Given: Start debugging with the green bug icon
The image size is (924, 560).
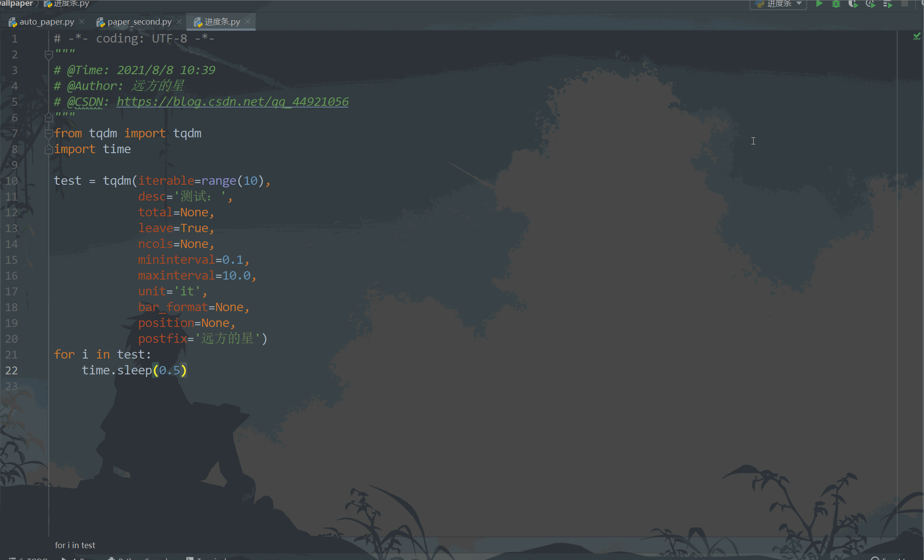Looking at the screenshot, I should [836, 4].
